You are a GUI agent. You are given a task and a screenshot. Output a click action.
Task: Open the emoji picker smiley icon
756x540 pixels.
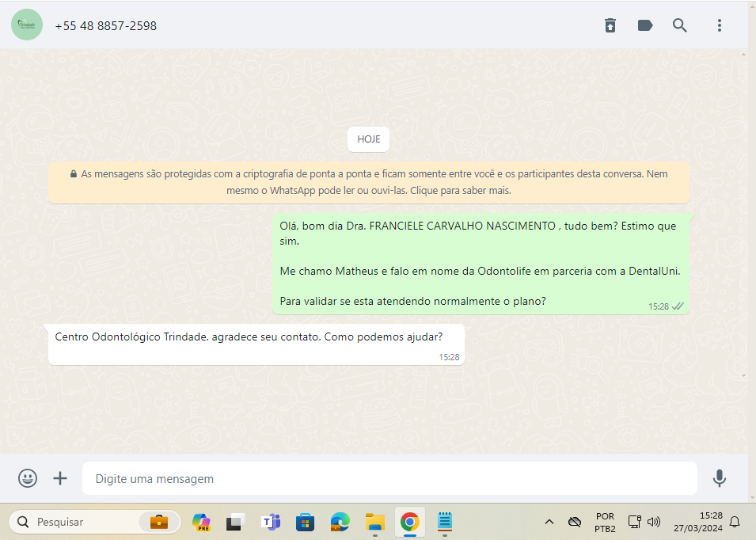click(x=28, y=478)
